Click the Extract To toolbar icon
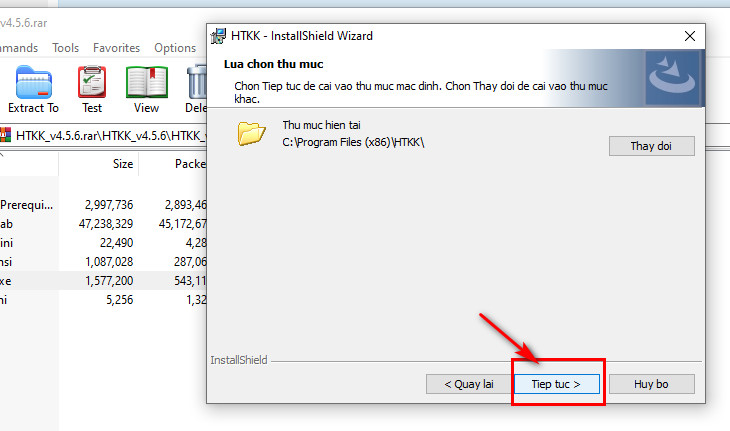This screenshot has height=431, width=730. tap(34, 82)
